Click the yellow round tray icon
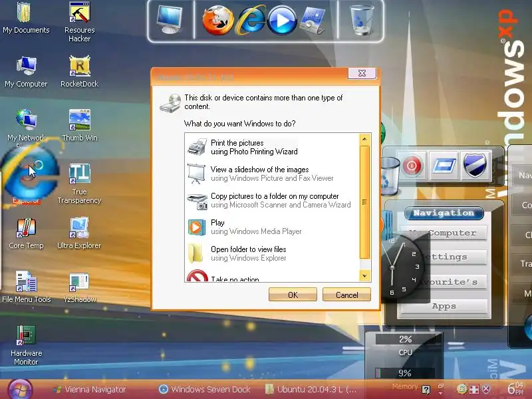Viewport: 532px width, 399px height. pos(462,389)
